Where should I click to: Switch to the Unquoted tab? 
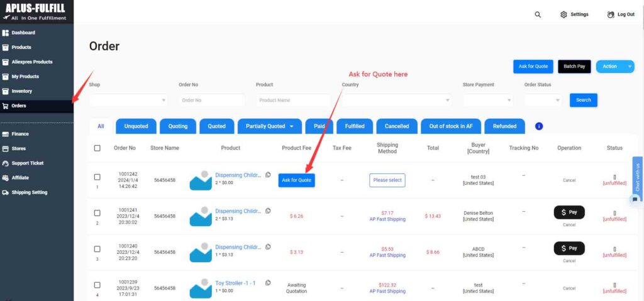pyautogui.click(x=136, y=126)
